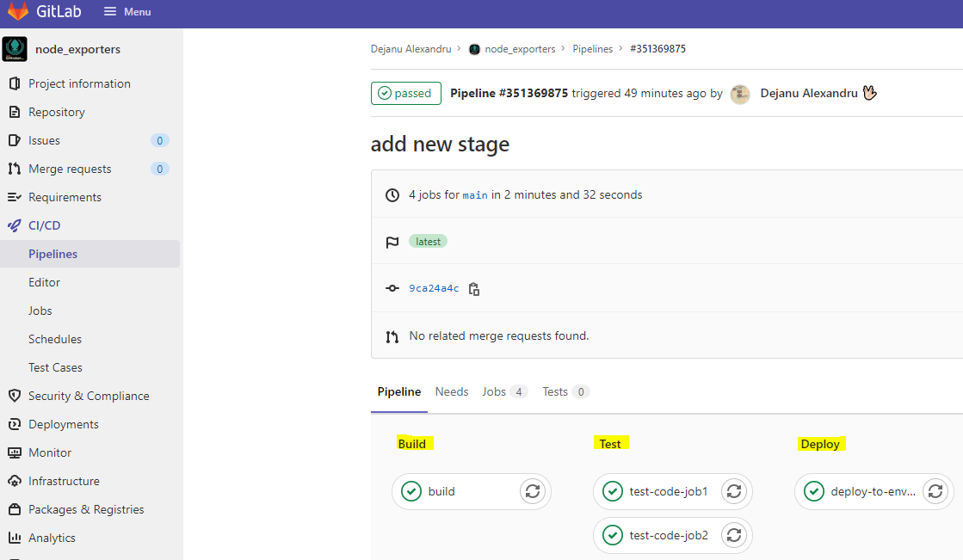
Task: Click the Merge requests sidebar icon
Action: [x=15, y=169]
